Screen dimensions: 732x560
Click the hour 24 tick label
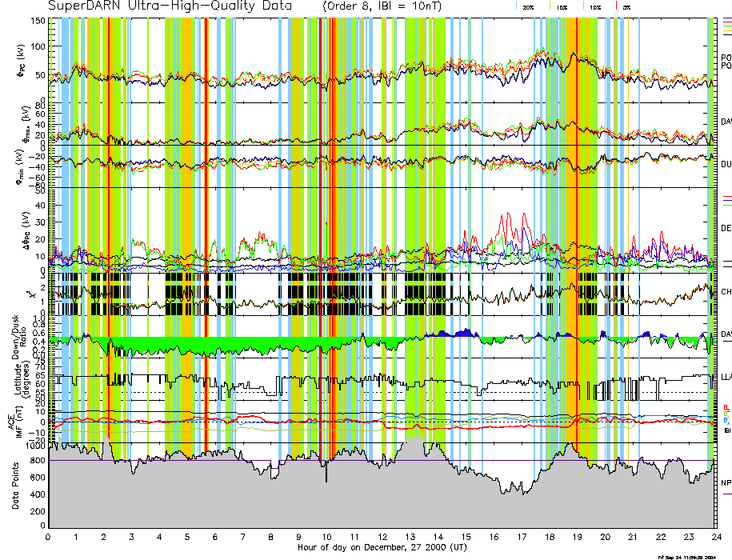(x=716, y=538)
